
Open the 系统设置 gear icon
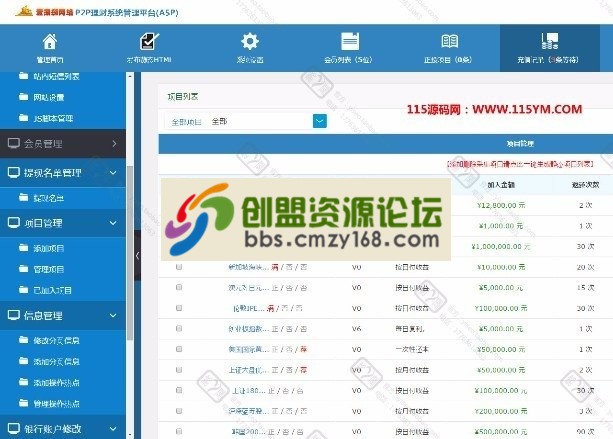coord(250,41)
